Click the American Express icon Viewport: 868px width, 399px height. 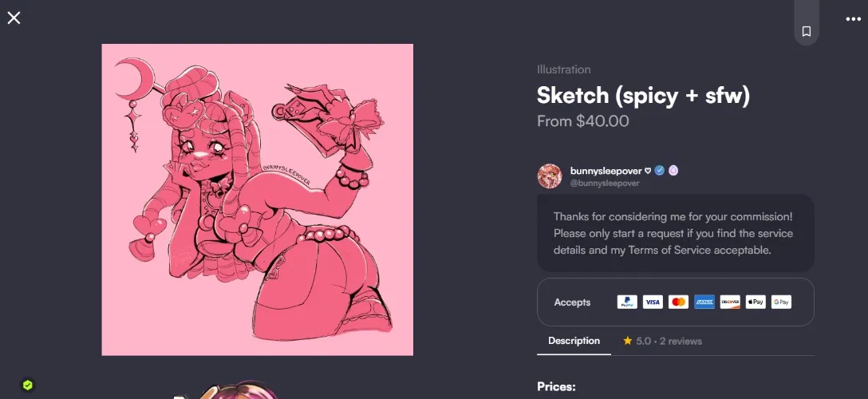(704, 302)
